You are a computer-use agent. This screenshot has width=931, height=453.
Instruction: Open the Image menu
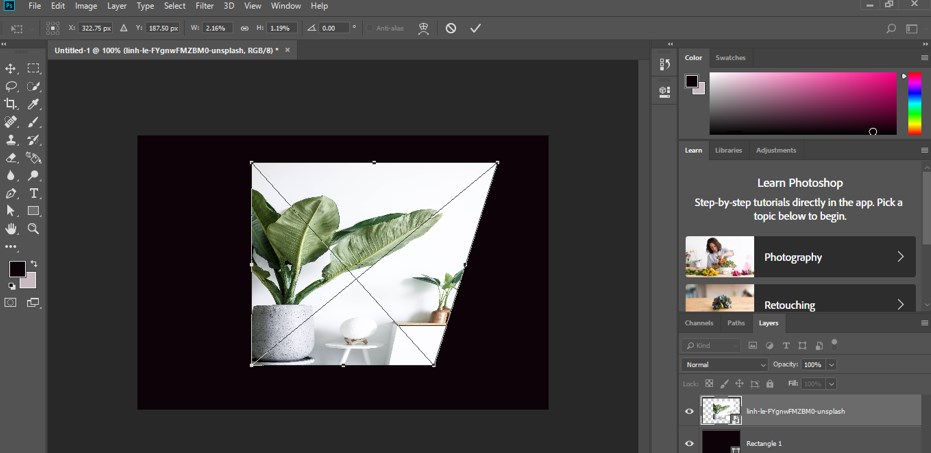86,6
